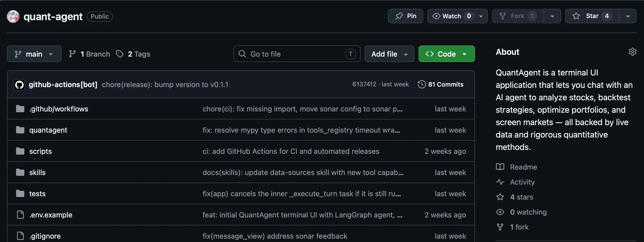This screenshot has height=242, width=644.
Task: Click the quant-agent repository avatar
Action: pos(13,17)
